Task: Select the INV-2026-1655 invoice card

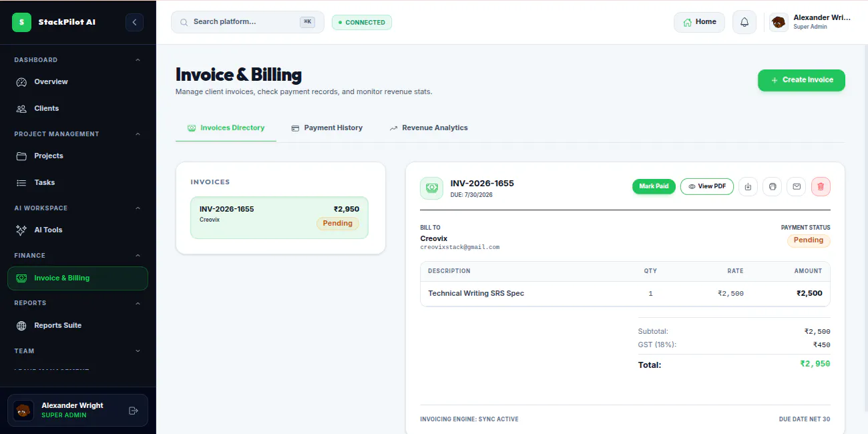Action: click(x=279, y=218)
